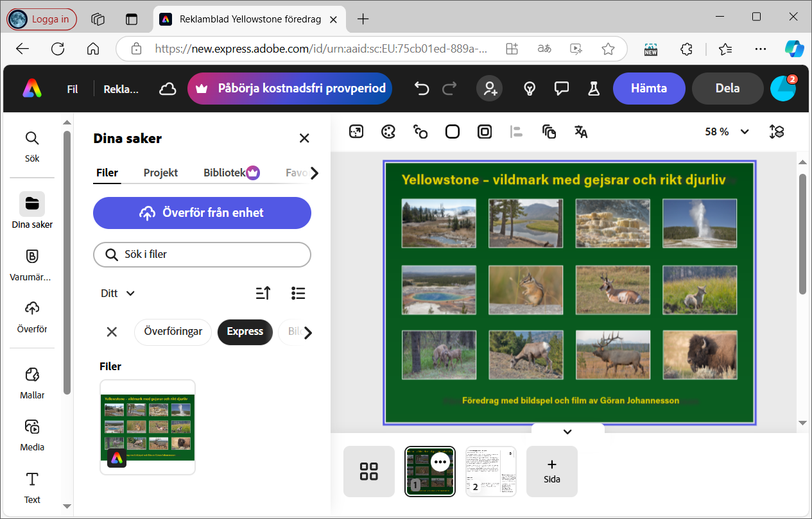Open the Fil menu
The height and width of the screenshot is (519, 812).
(73, 89)
